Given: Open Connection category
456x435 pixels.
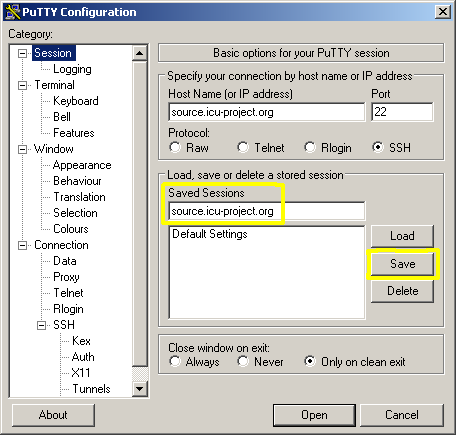Looking at the screenshot, I should click(x=61, y=245).
